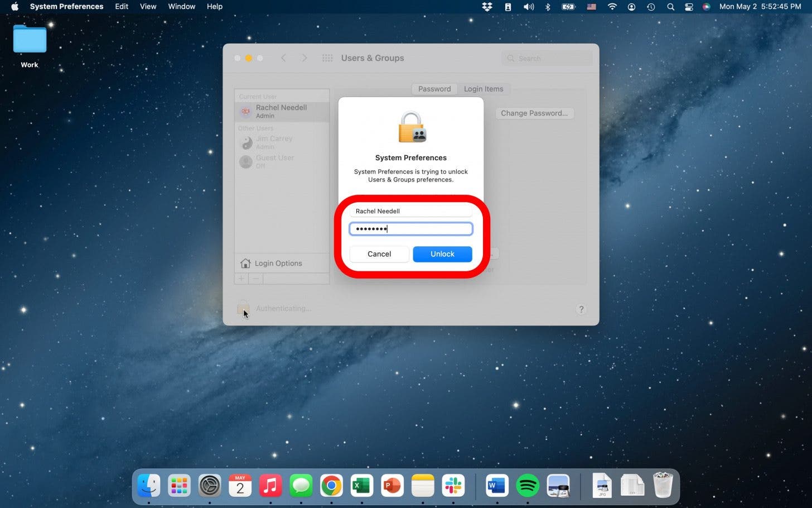Cancel the authentication dialog
The image size is (812, 508).
(379, 254)
